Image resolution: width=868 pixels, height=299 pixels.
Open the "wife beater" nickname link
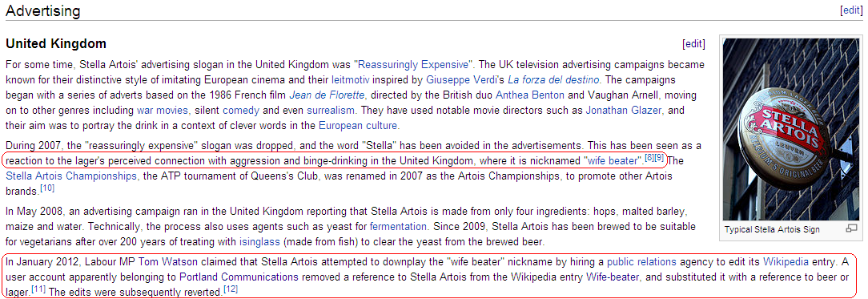(613, 161)
